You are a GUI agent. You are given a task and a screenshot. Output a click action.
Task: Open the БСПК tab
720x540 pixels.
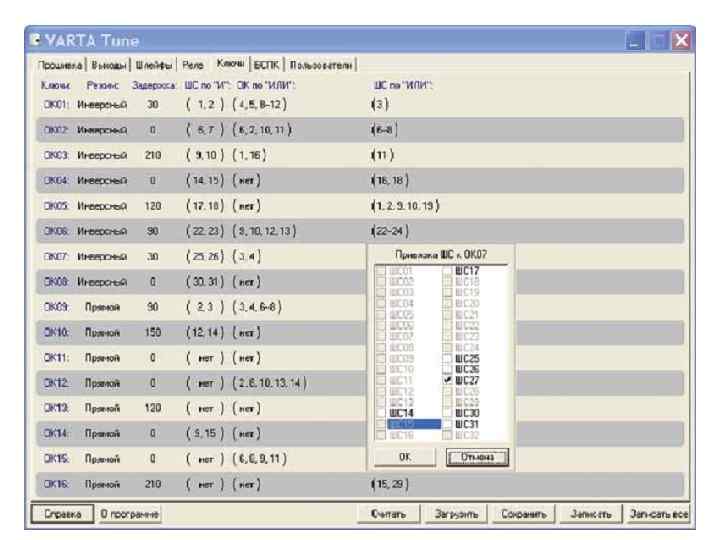(x=266, y=65)
